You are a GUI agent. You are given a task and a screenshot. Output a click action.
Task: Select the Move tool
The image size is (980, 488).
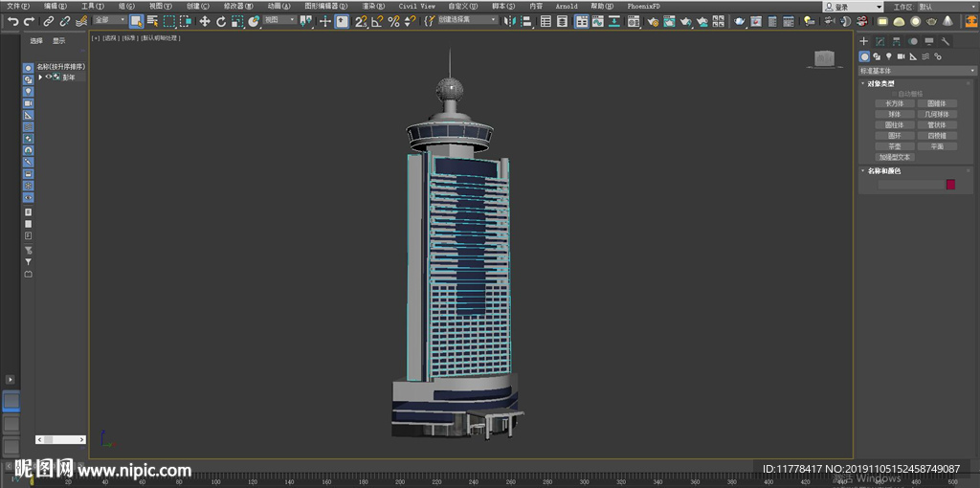[205, 21]
